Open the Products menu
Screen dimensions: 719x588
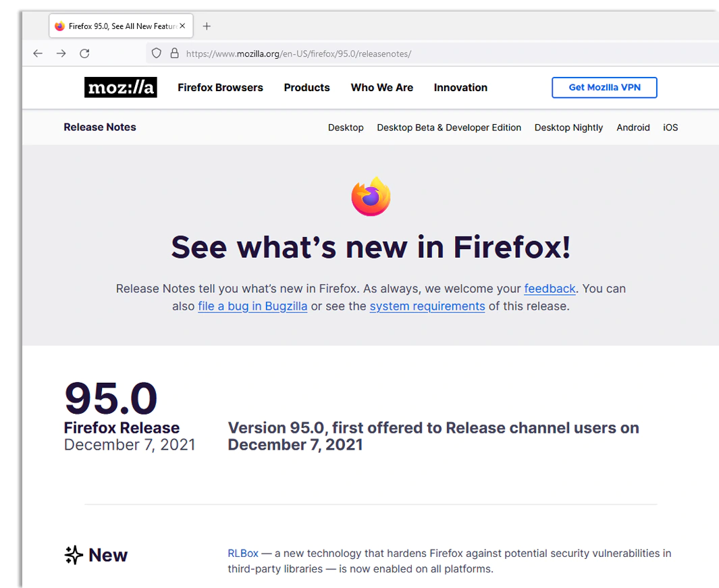coord(307,88)
